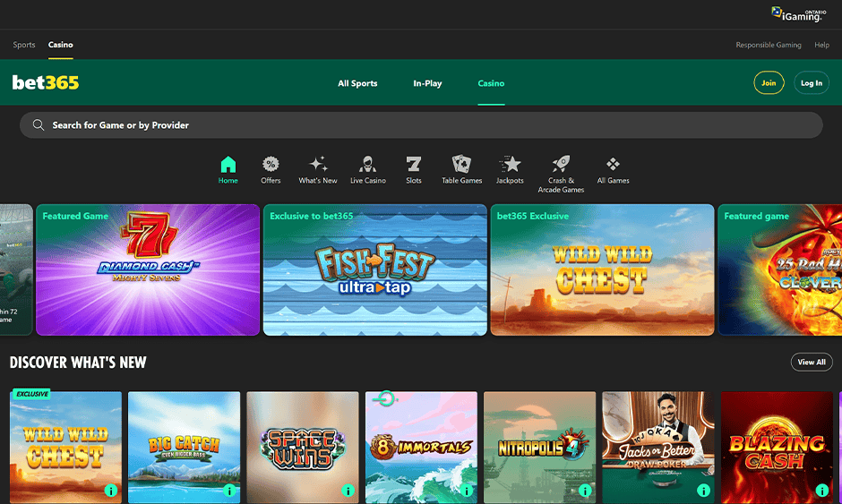Open the Live Casino dealer icon
Viewport: 842px width, 504px height.
coord(368,164)
